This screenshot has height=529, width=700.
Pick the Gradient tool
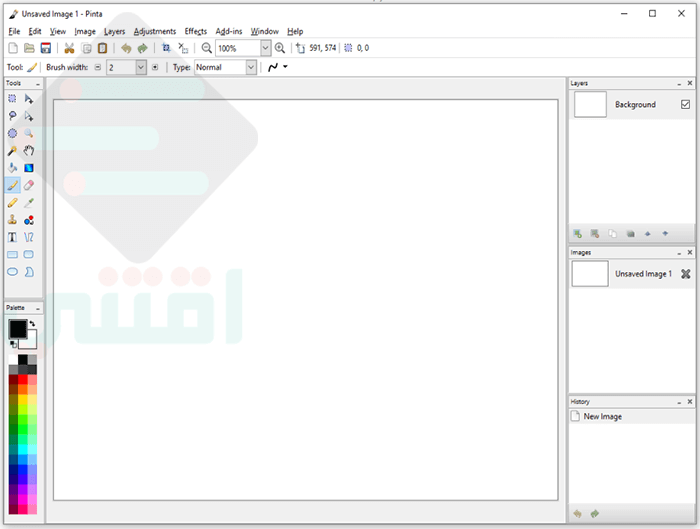tap(29, 168)
